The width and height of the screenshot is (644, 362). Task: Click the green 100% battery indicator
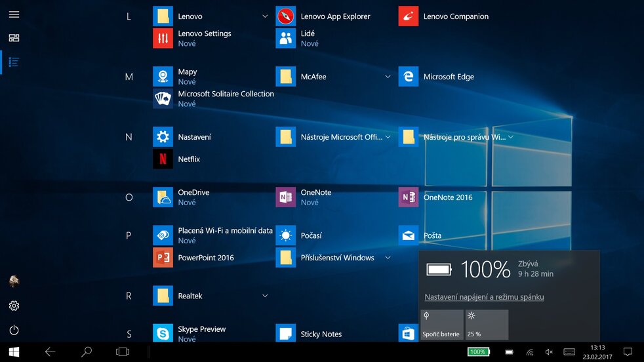tap(479, 352)
